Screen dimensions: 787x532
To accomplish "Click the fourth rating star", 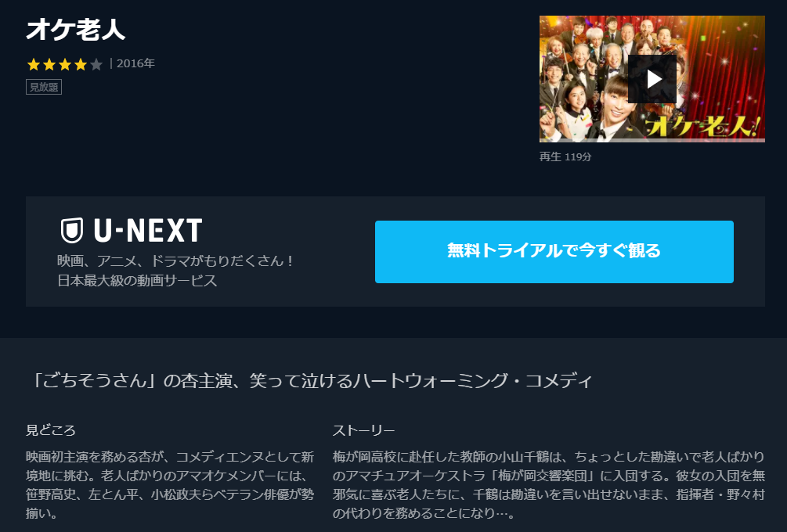I will [81, 64].
